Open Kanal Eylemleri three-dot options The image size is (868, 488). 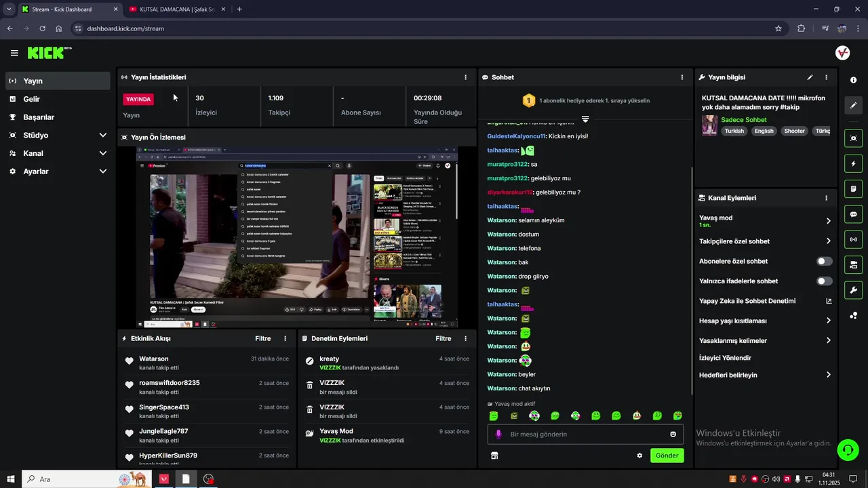tap(826, 198)
